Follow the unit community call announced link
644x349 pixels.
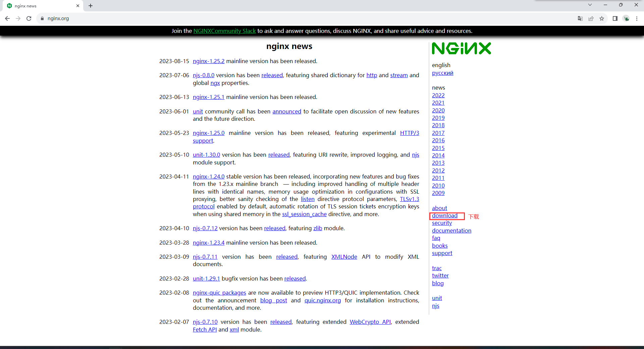point(287,111)
